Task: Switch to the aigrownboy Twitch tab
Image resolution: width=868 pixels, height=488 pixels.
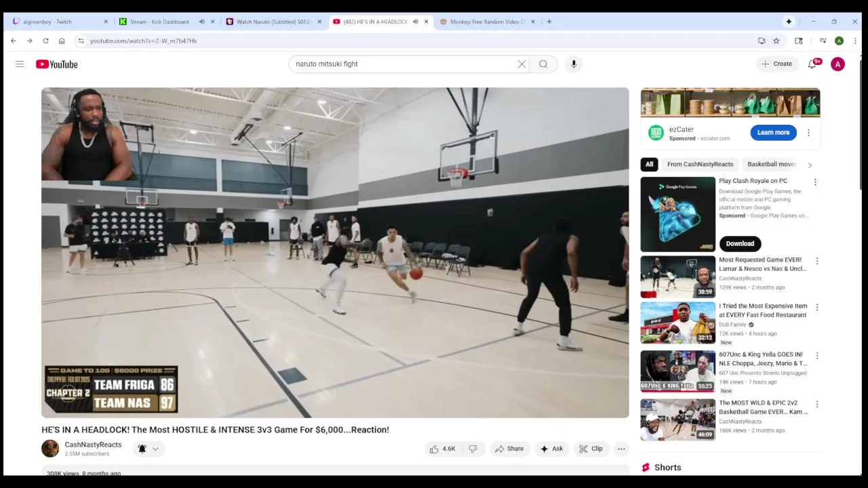Action: click(x=59, y=22)
